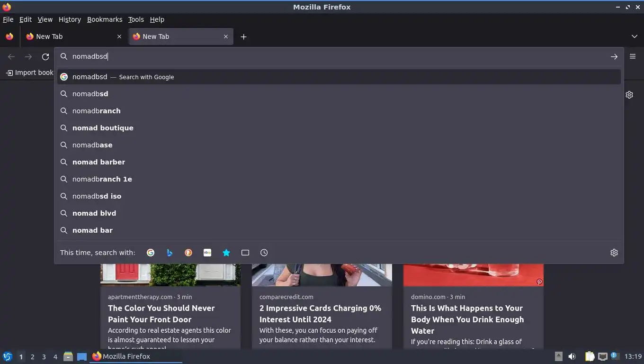Open the View menu
This screenshot has width=644, height=364.
click(45, 19)
